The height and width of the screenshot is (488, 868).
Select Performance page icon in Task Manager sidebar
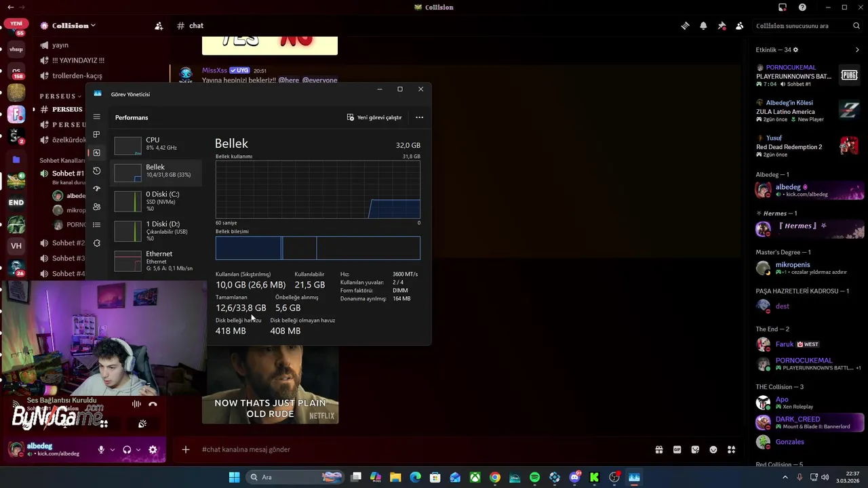click(97, 152)
